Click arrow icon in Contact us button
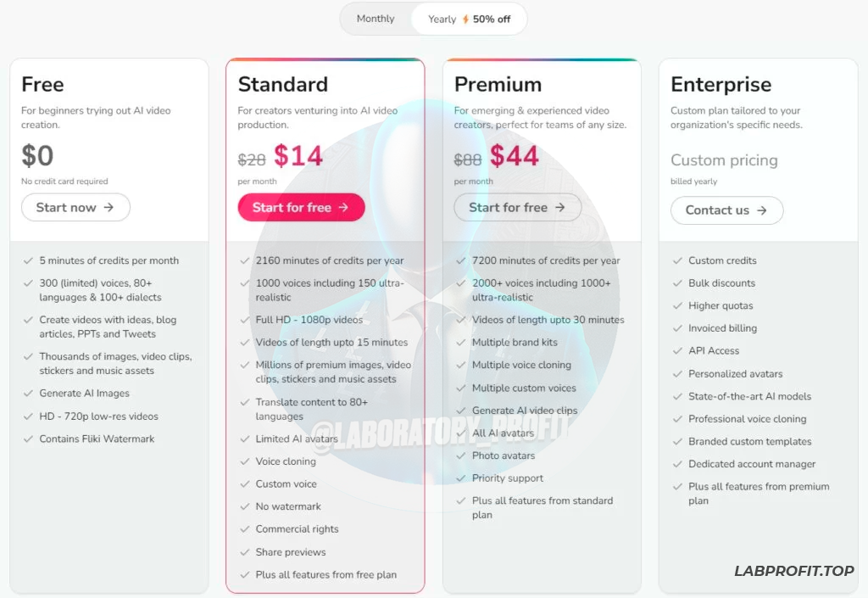The width and height of the screenshot is (868, 598). pos(761,210)
